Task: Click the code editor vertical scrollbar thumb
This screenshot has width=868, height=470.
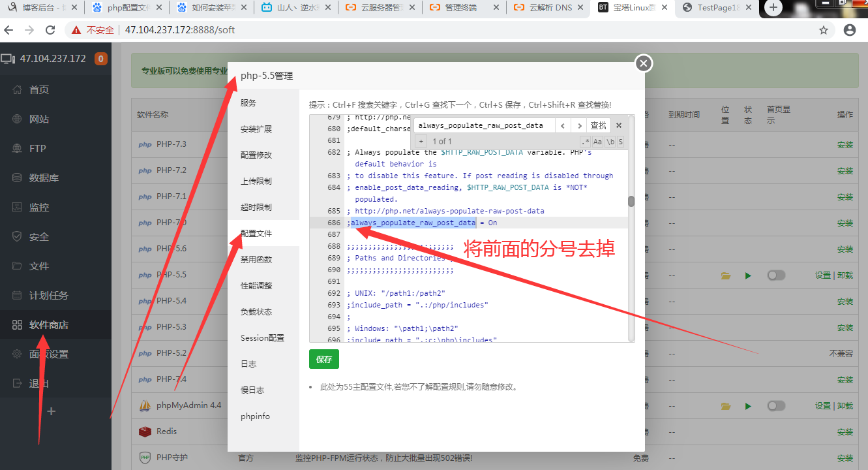Action: pos(631,201)
